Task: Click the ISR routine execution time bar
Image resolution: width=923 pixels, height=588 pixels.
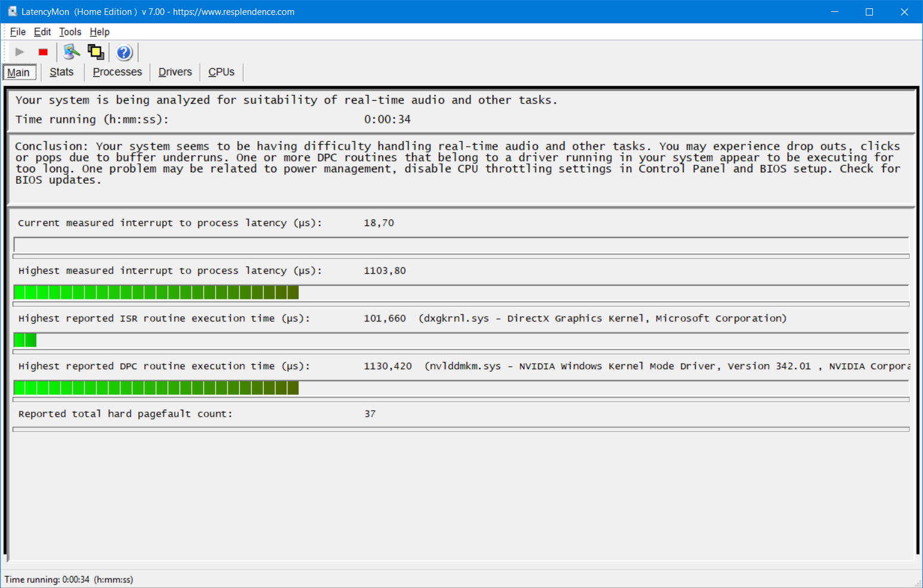Action: pos(25,340)
